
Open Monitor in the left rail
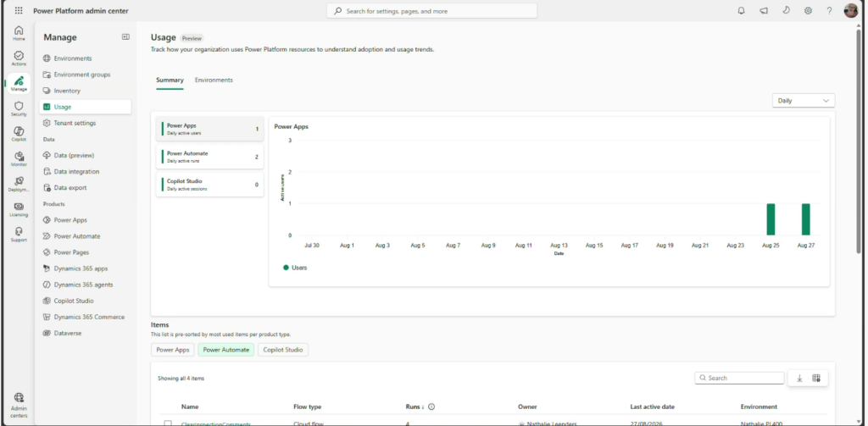coord(19,159)
